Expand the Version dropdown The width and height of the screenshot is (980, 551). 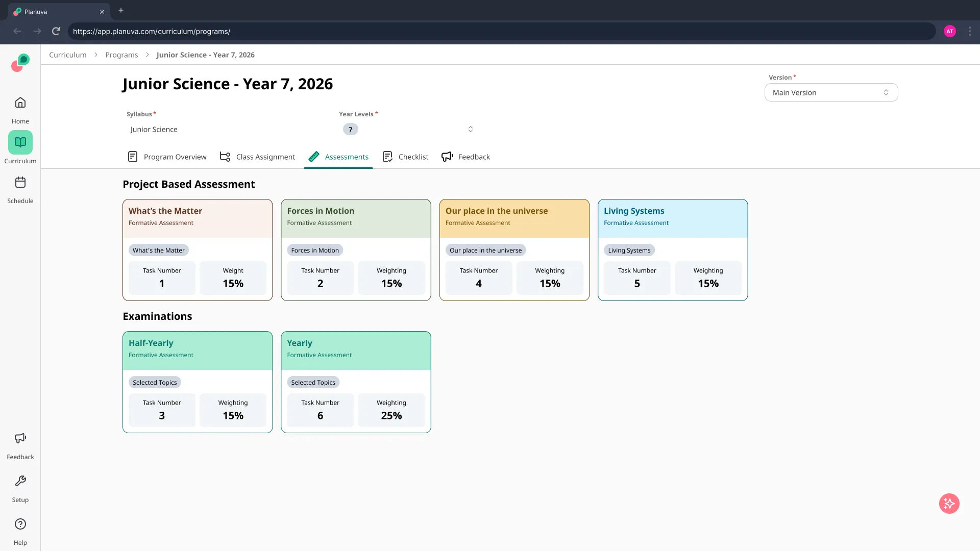pyautogui.click(x=830, y=93)
